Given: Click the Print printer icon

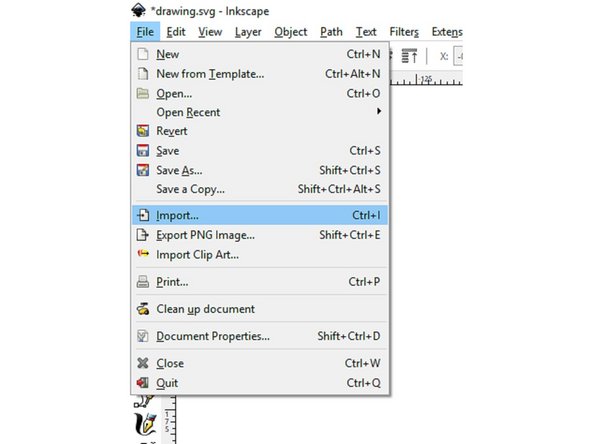Looking at the screenshot, I should [143, 282].
